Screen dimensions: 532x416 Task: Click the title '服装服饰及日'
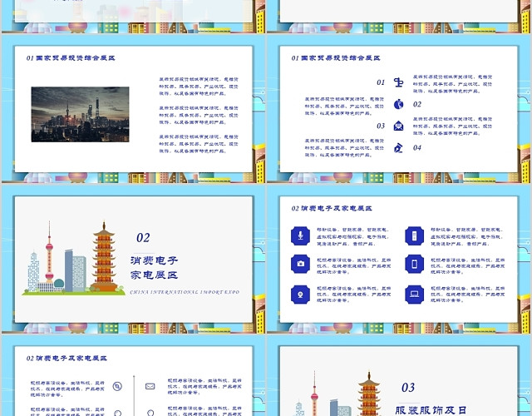tap(431, 410)
